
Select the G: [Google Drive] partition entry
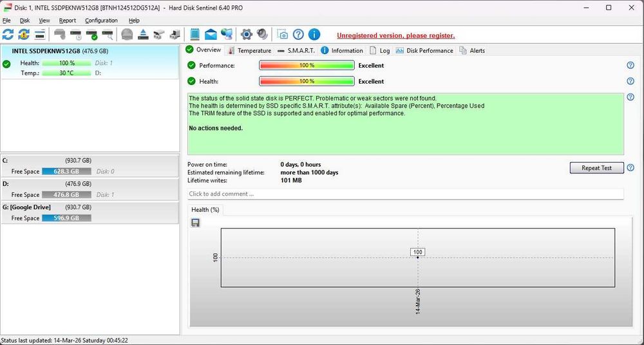coord(90,213)
